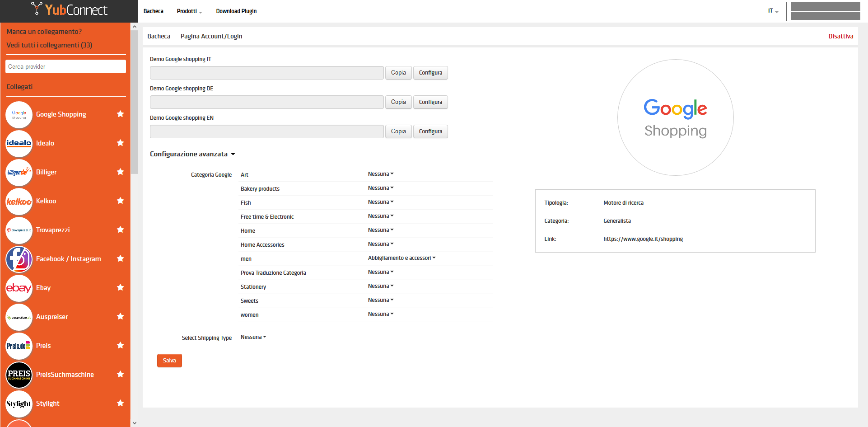The height and width of the screenshot is (427, 868).
Task: Toggle favorite star for Idealo
Action: click(120, 143)
